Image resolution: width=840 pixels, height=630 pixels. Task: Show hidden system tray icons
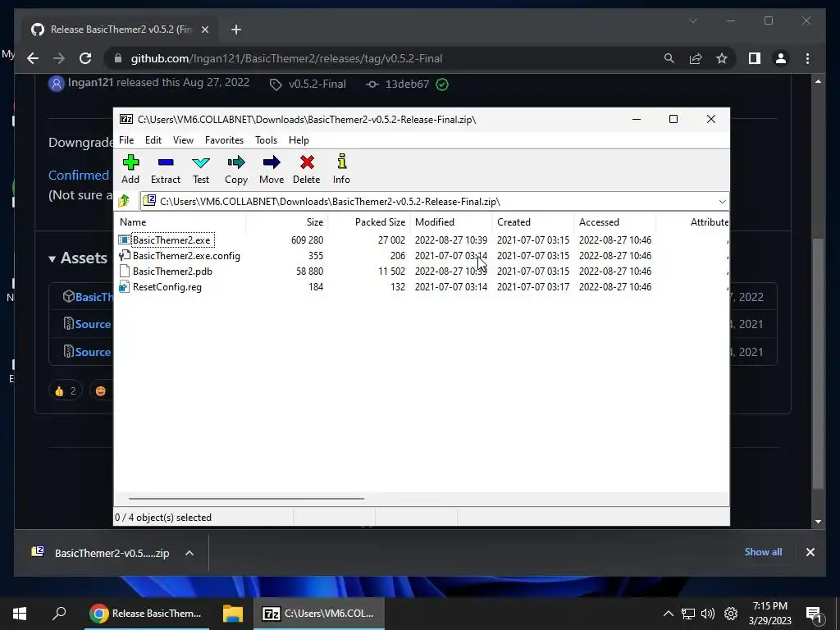tap(668, 614)
